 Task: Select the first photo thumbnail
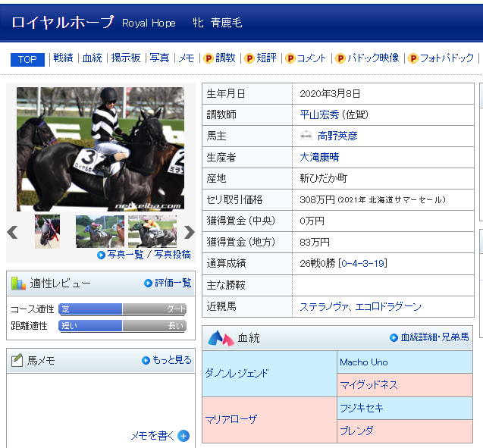(x=47, y=232)
